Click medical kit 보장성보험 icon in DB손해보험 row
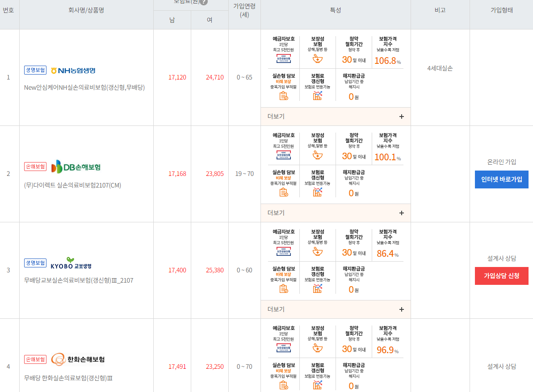Viewport: 533px width, 392px height. pos(318,155)
